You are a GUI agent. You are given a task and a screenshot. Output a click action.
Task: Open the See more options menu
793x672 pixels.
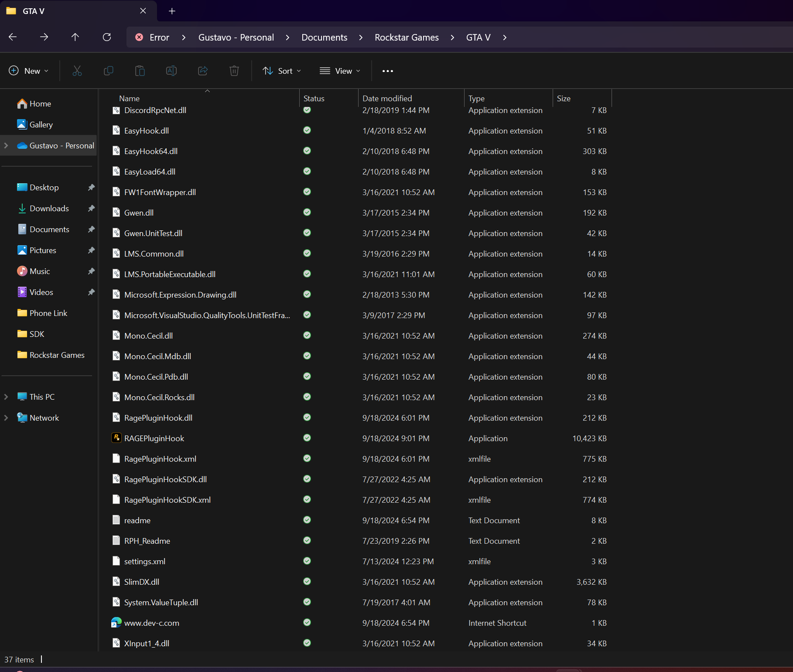[x=387, y=71]
